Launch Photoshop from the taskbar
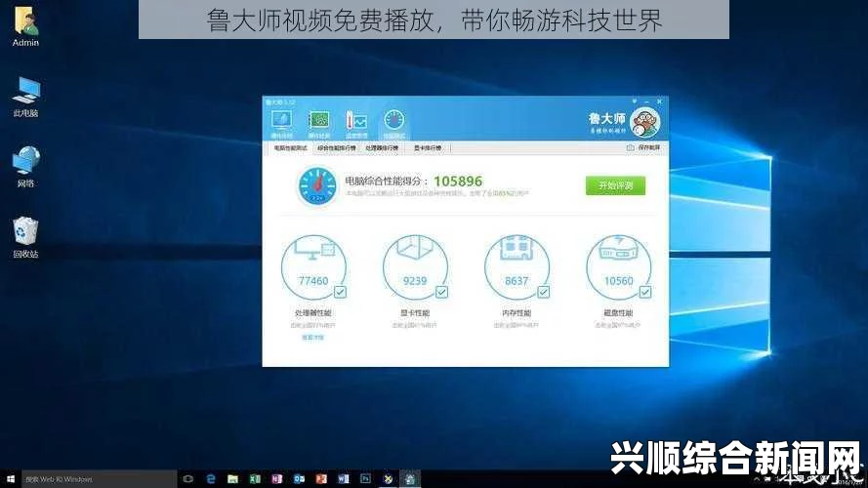 tap(365, 479)
